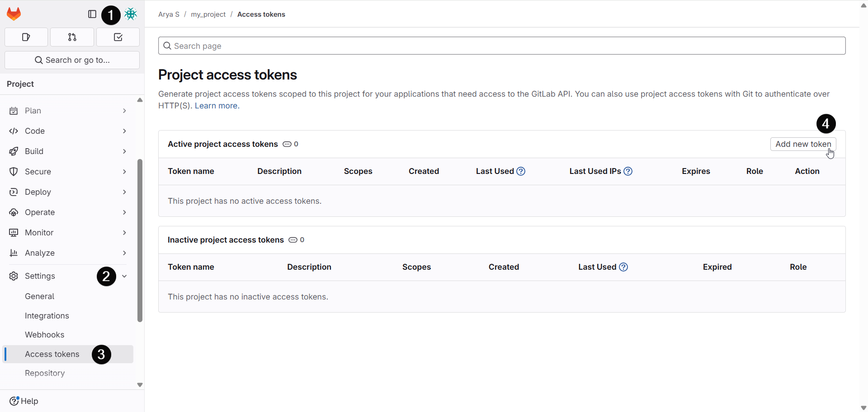The width and height of the screenshot is (868, 412).
Task: Open the Last Used IPs help icon
Action: tap(628, 171)
